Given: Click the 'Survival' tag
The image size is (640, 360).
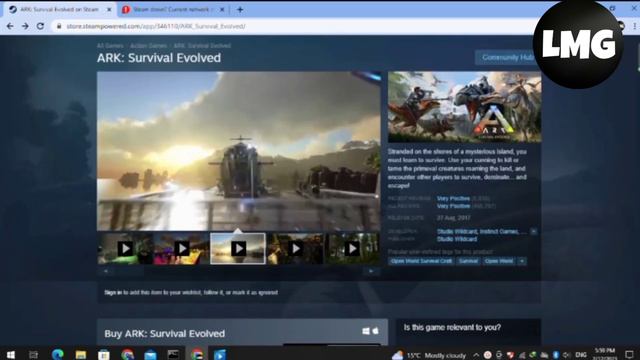Looking at the screenshot, I should 468,261.
